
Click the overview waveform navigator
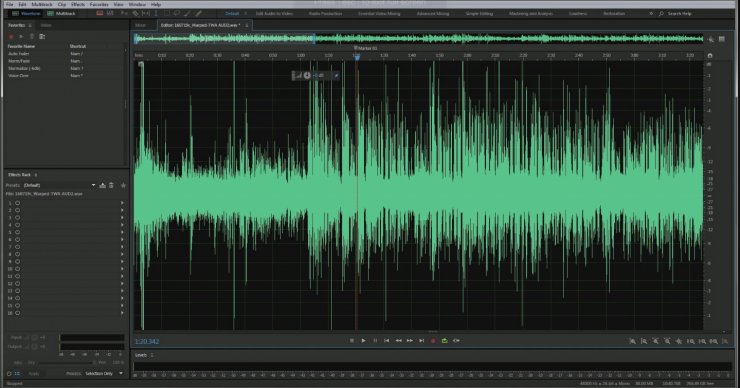pyautogui.click(x=419, y=39)
